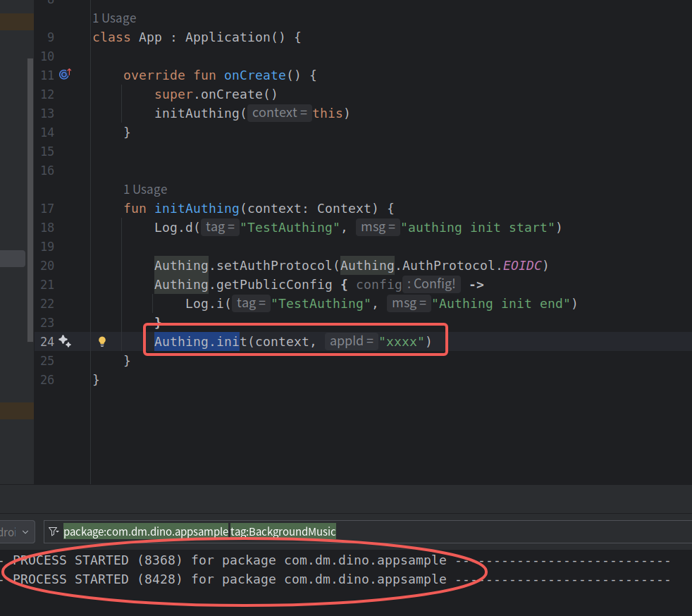Viewport: 692px width, 616px height.
Task: Click the 'context =' inlay hint on line 13
Action: tap(279, 113)
